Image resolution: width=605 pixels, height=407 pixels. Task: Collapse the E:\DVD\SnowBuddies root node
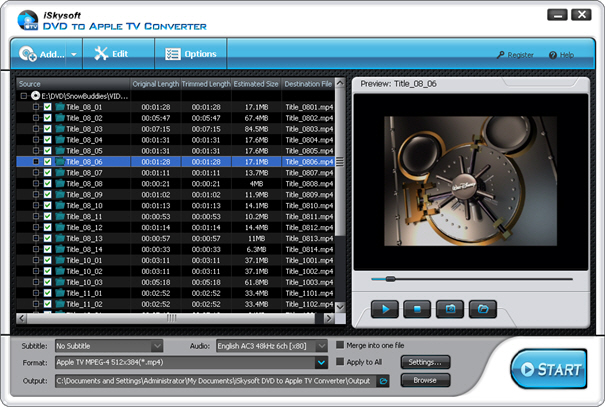coord(24,96)
